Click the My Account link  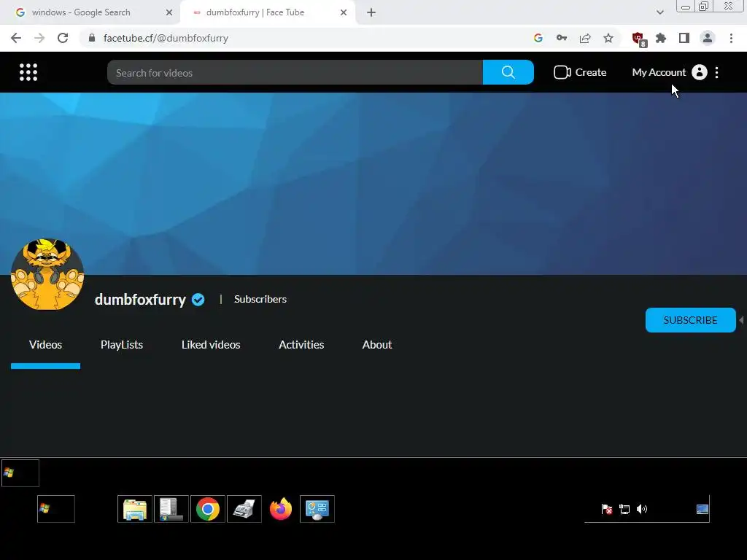point(659,72)
